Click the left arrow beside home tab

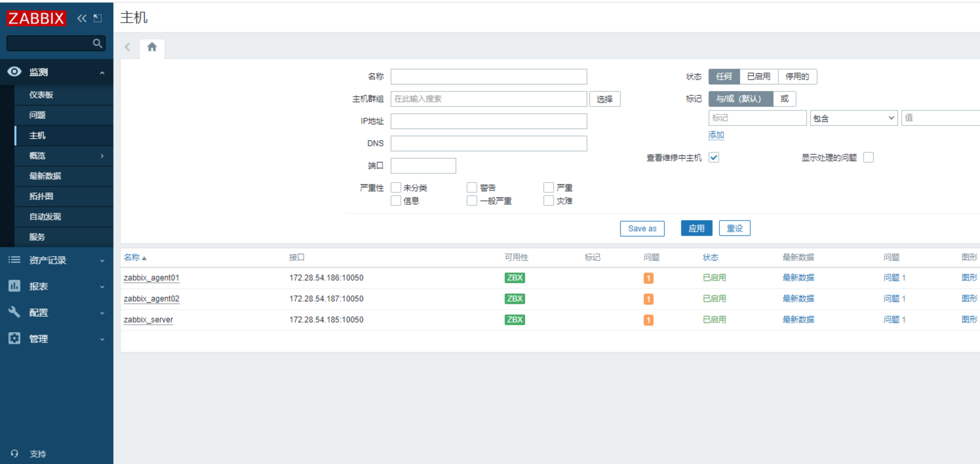127,47
